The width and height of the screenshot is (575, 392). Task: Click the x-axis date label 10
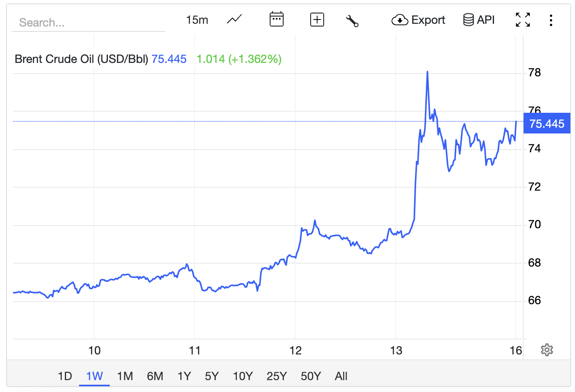[94, 350]
